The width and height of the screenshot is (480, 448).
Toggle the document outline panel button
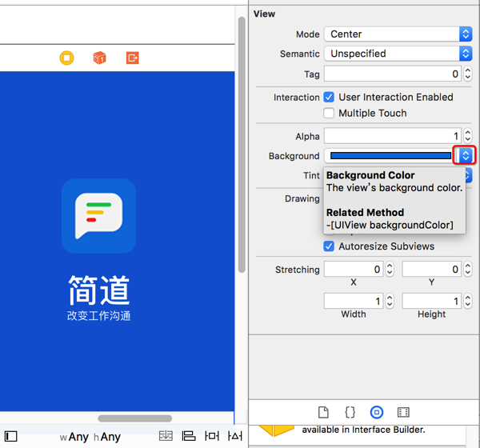click(11, 436)
